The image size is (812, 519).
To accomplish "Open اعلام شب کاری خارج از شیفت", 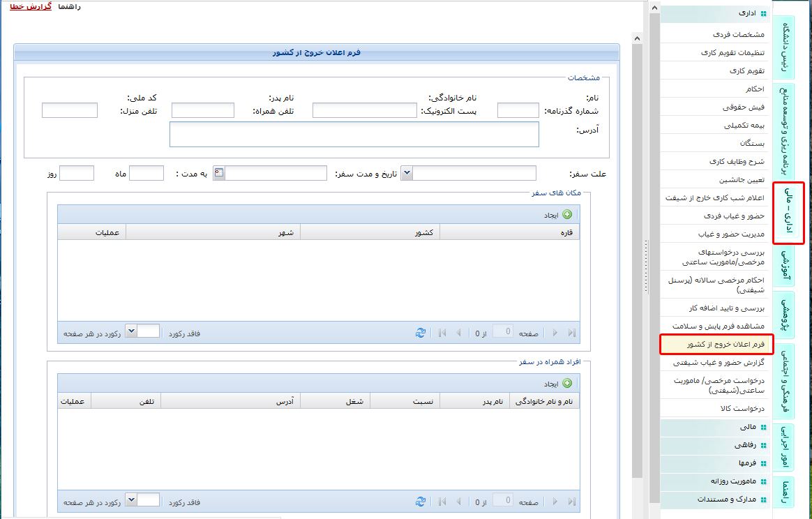I will click(x=714, y=198).
